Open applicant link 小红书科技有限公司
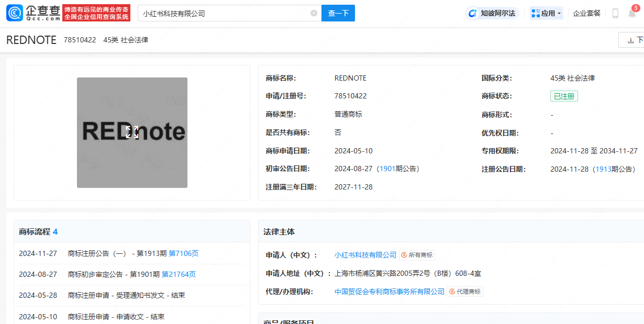644x324 pixels. (x=365, y=255)
